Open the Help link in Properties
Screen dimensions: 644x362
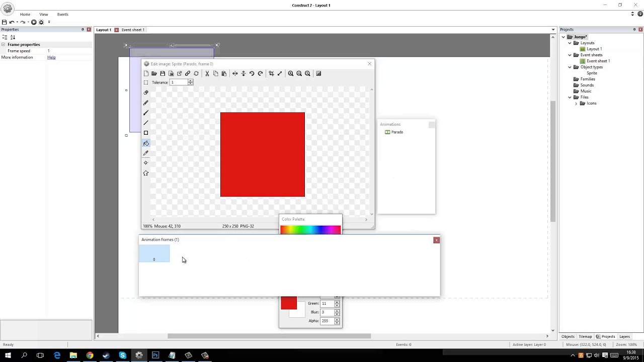51,57
